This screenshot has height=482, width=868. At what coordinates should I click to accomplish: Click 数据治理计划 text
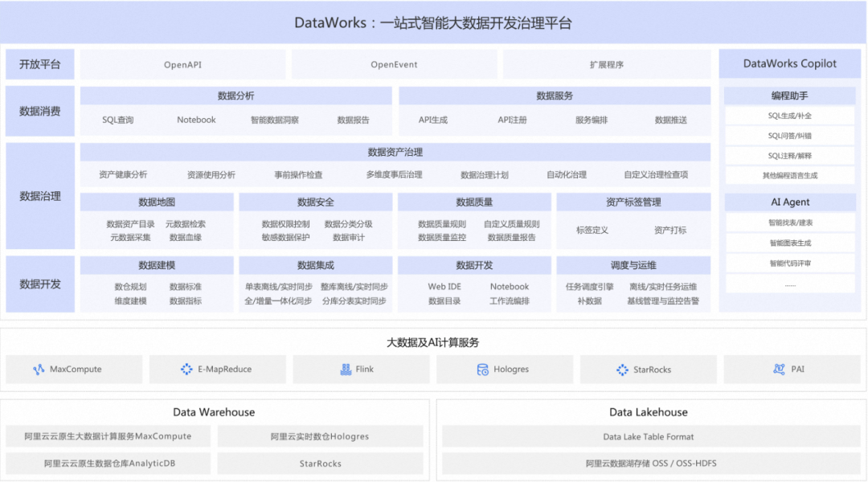[485, 175]
